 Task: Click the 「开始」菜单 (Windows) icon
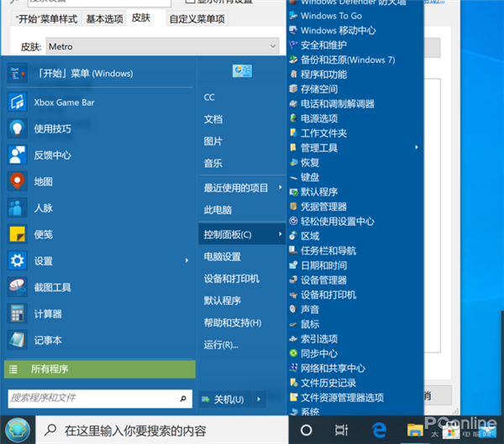tap(18, 73)
